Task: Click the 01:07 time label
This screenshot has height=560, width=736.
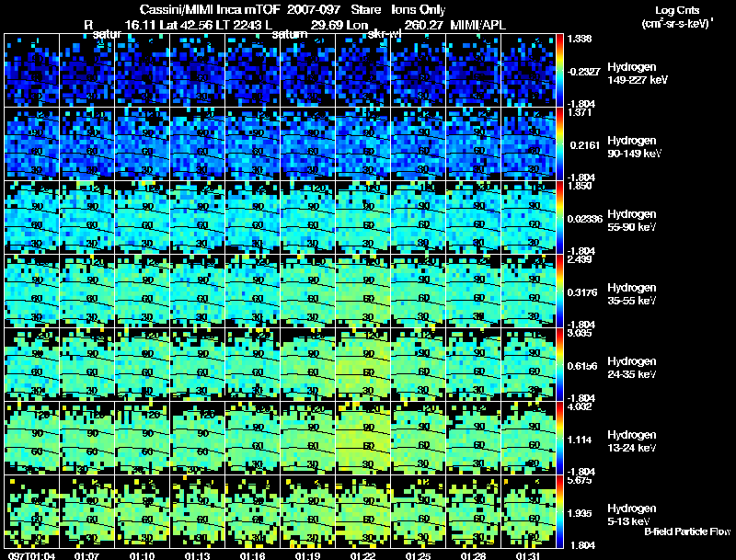Action: (86, 555)
